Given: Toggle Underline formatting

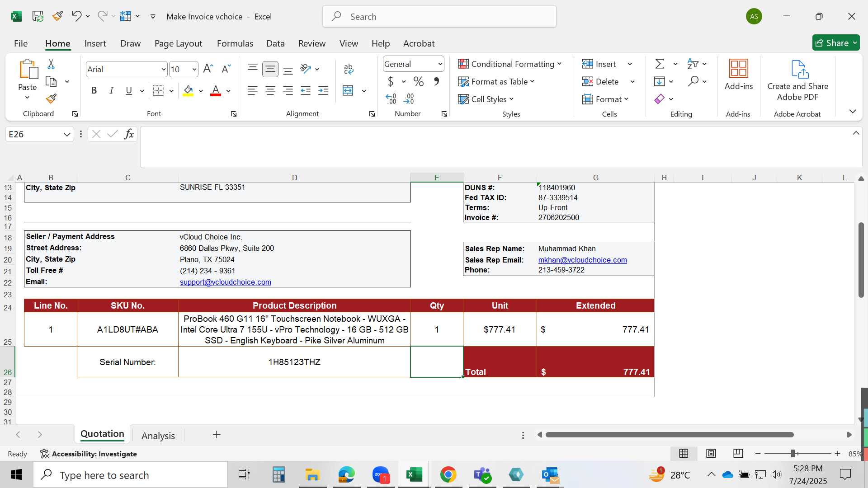Looking at the screenshot, I should point(129,91).
